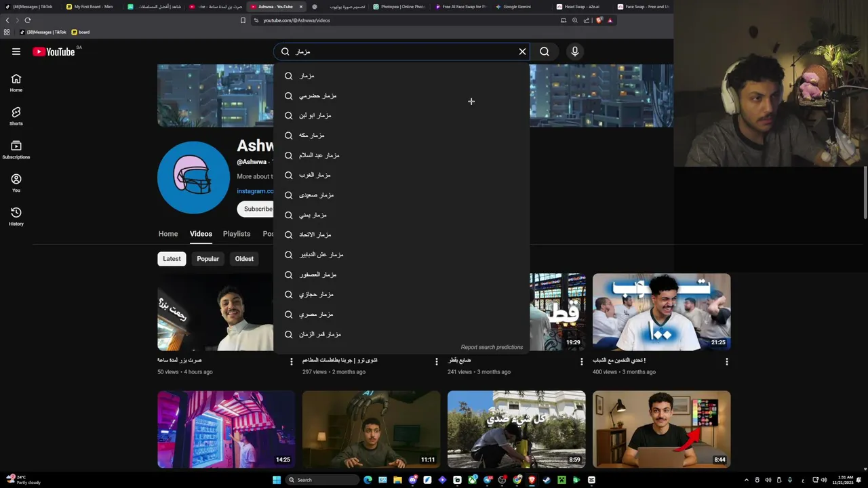This screenshot has width=868, height=488.
Task: Select suggestion 'مزمار حجازي'
Action: coord(401,294)
